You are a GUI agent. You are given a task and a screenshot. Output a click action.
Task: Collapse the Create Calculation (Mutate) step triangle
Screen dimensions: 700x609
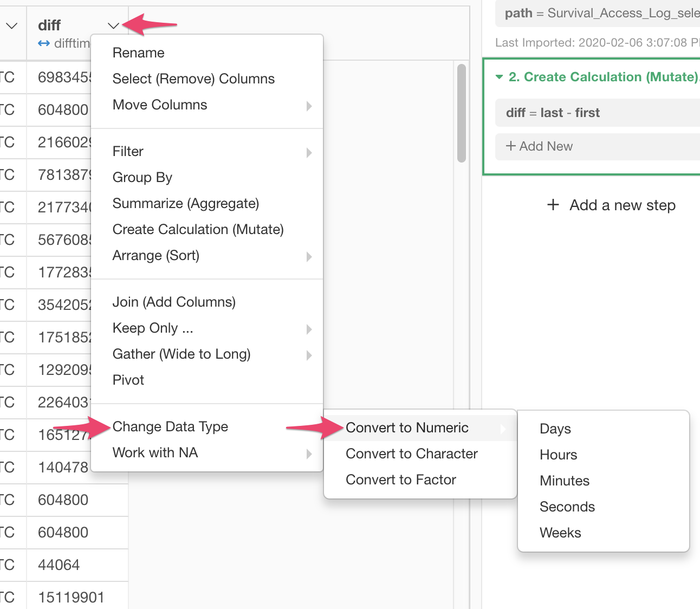click(x=499, y=77)
